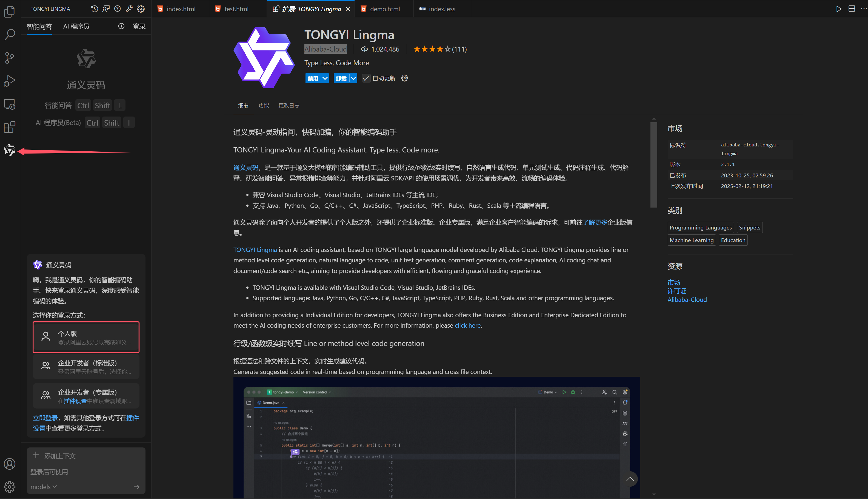
Task: Choose 企业开发者（专属版）login option
Action: (x=86, y=396)
